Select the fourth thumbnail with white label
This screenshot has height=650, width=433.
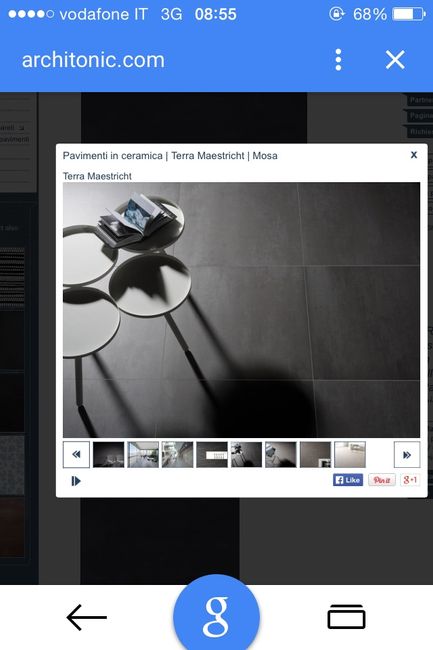(212, 454)
